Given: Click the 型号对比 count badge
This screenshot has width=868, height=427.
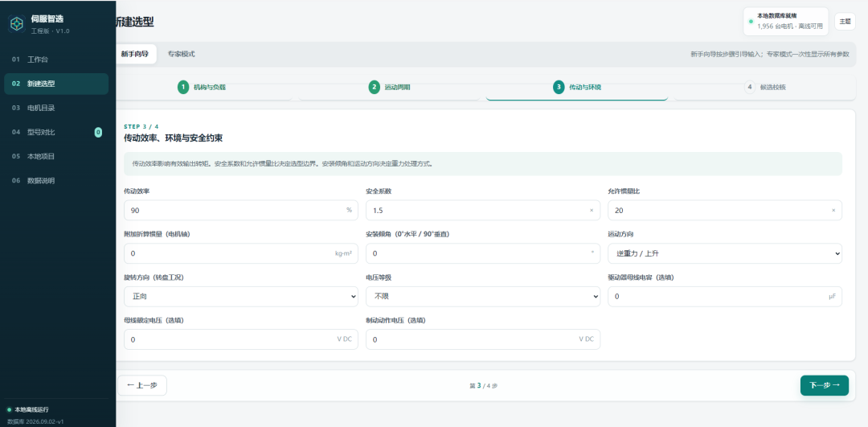Looking at the screenshot, I should click(98, 133).
